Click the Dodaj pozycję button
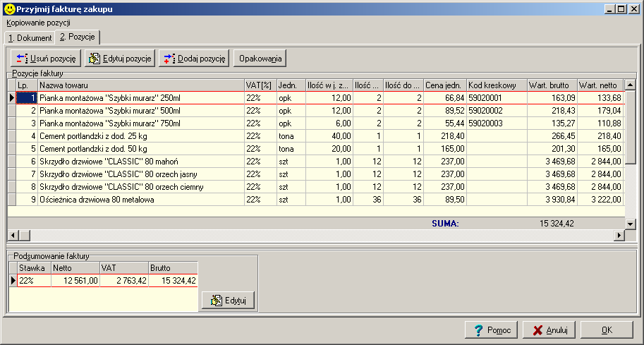This screenshot has height=345, width=644. click(194, 59)
